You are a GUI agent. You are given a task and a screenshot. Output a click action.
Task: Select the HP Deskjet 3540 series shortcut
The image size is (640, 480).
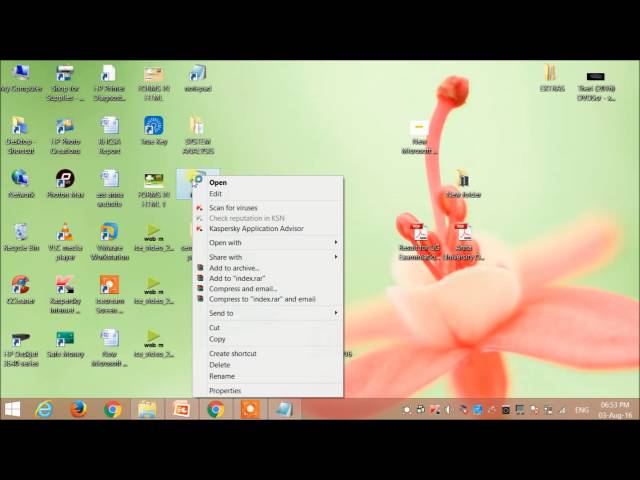click(x=21, y=348)
